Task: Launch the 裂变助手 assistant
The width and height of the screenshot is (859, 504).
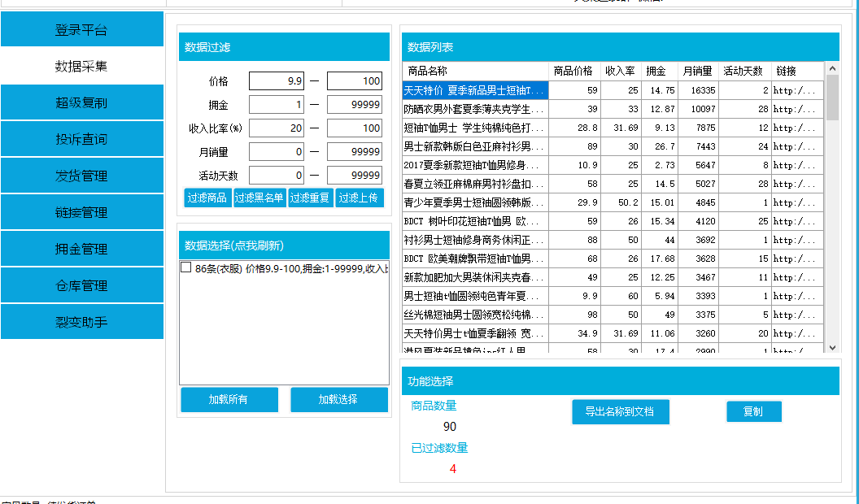Action: pos(81,321)
